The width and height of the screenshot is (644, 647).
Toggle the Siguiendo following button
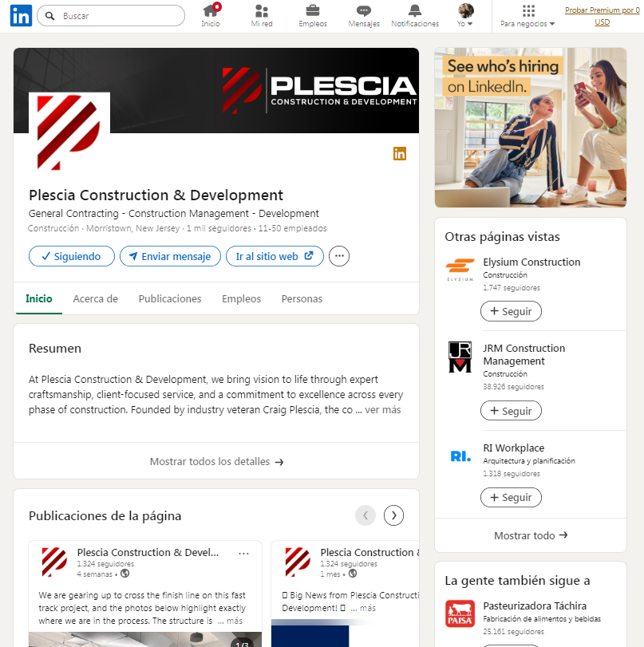pos(72,256)
